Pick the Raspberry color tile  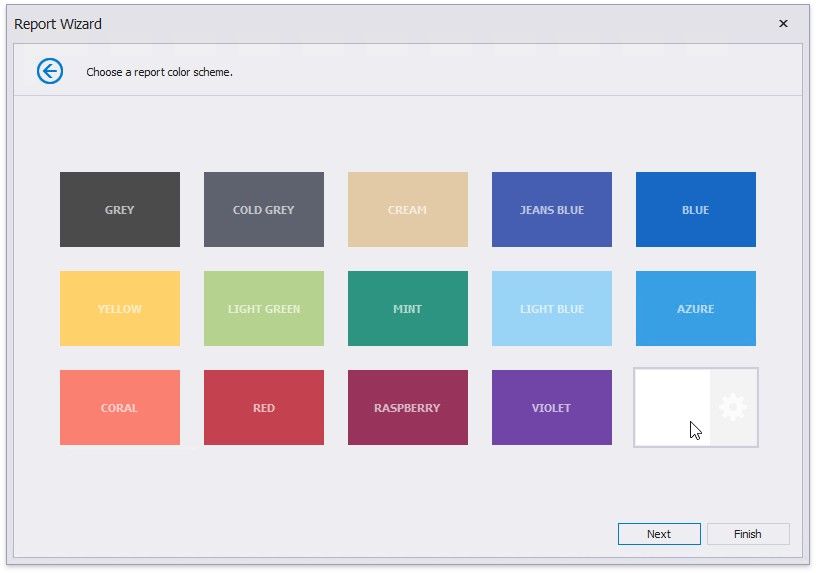pyautogui.click(x=408, y=408)
